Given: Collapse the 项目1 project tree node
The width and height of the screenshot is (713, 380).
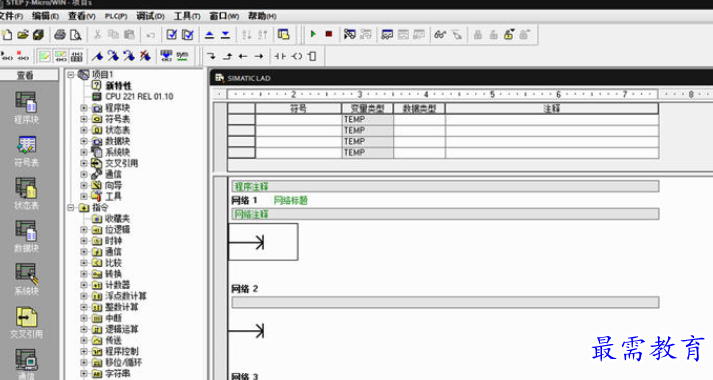Looking at the screenshot, I should 71,75.
